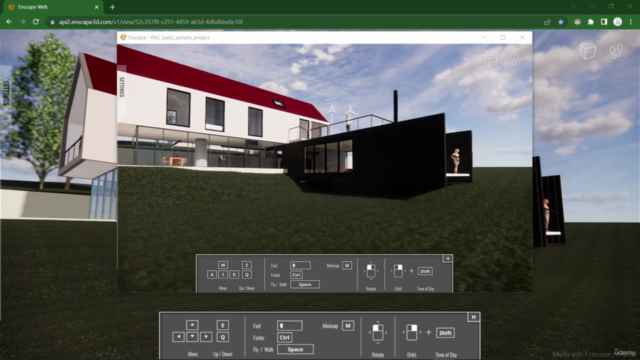The height and width of the screenshot is (360, 640).
Task: Maximize the Enscape window
Action: tap(502, 37)
